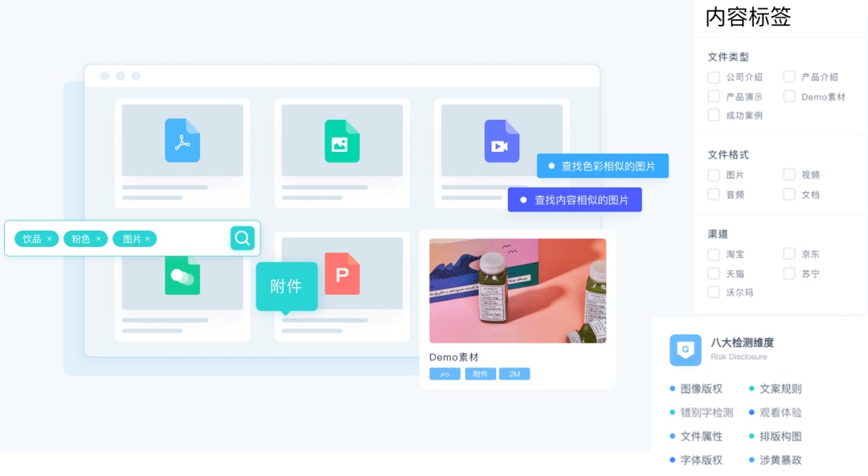Open the juice bottles product thumbnail

point(518,290)
